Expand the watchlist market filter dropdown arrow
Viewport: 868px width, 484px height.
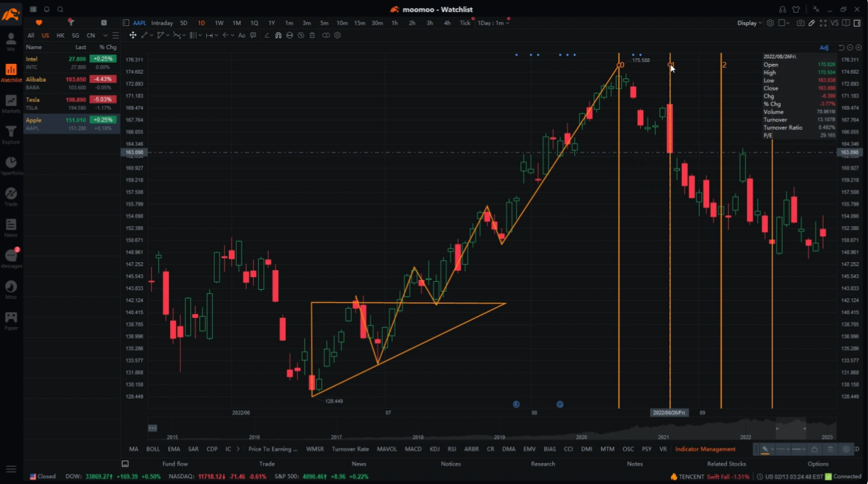(105, 35)
